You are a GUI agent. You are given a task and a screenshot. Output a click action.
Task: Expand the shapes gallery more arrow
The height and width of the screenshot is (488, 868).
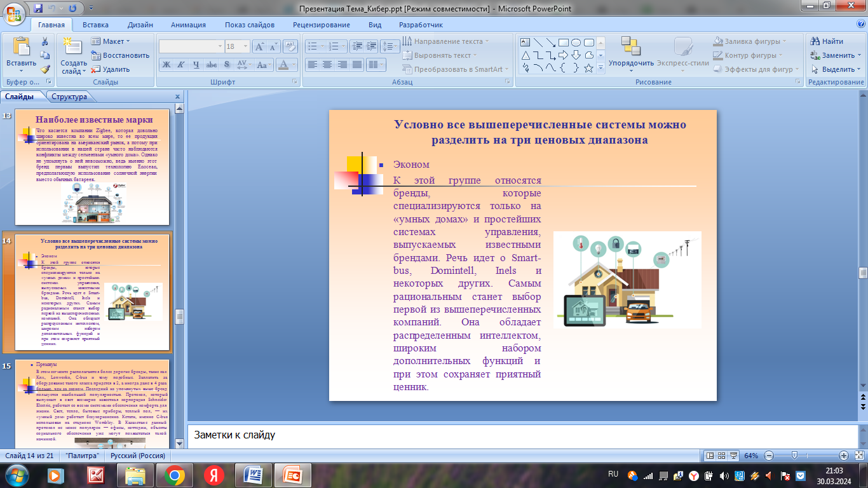pos(601,69)
